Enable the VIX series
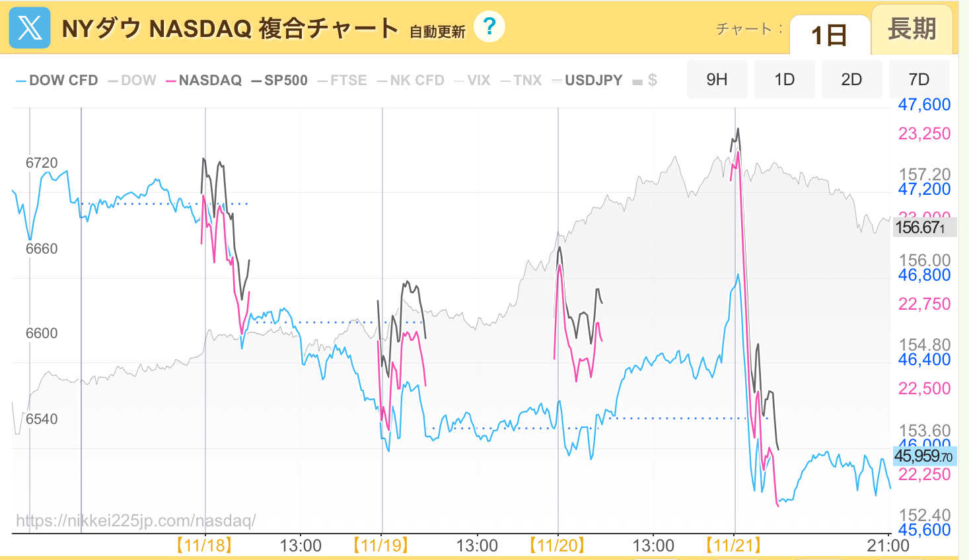 pyautogui.click(x=472, y=81)
